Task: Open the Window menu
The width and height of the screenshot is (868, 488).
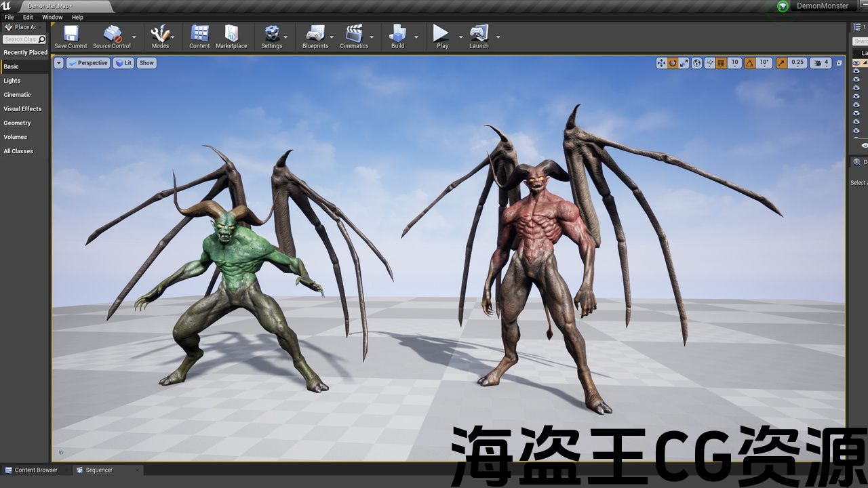Action: tap(52, 17)
